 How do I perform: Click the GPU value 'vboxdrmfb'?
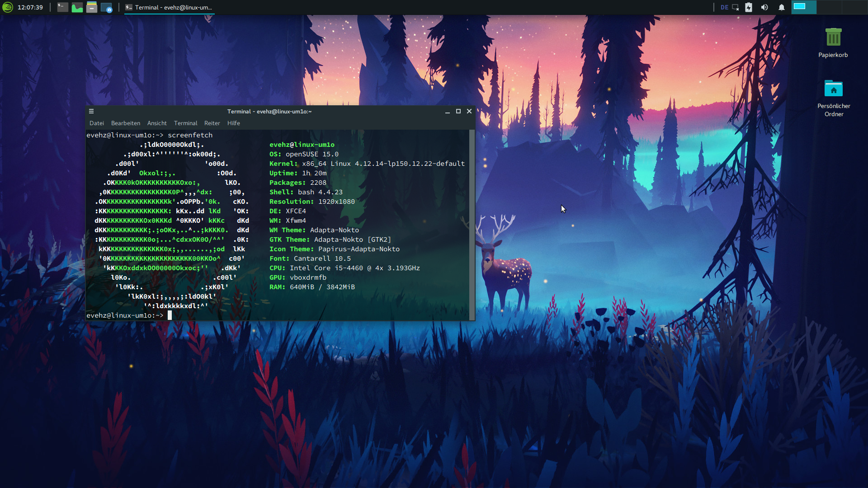tap(308, 277)
